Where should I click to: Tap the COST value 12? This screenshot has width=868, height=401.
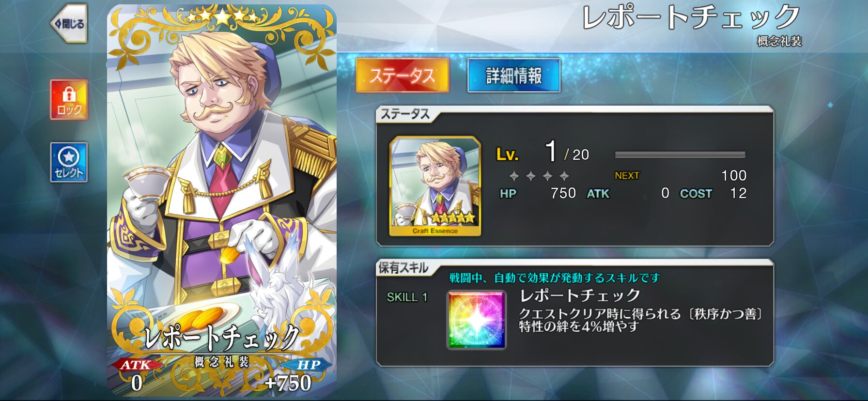click(x=738, y=193)
